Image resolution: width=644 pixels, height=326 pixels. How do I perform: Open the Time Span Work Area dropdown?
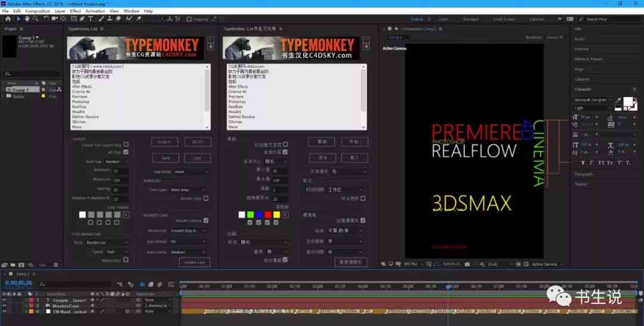(x=188, y=190)
